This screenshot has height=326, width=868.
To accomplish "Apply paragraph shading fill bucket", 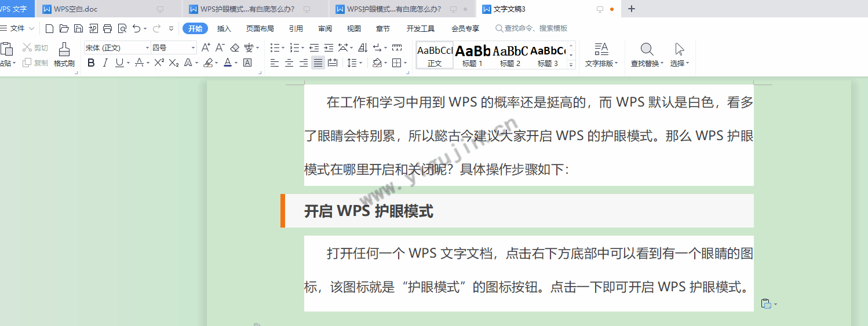I will [x=377, y=63].
